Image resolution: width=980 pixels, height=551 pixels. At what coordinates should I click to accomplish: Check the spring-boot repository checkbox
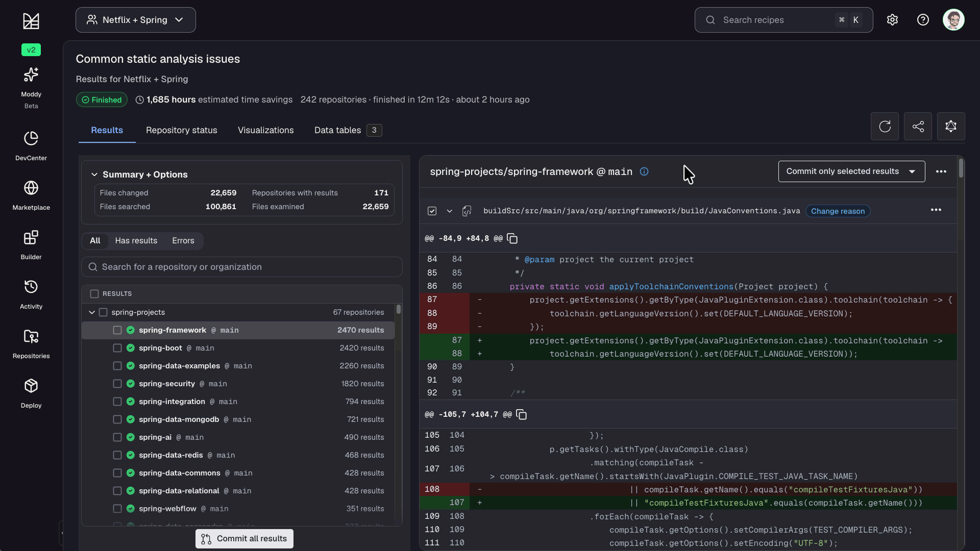click(x=117, y=348)
